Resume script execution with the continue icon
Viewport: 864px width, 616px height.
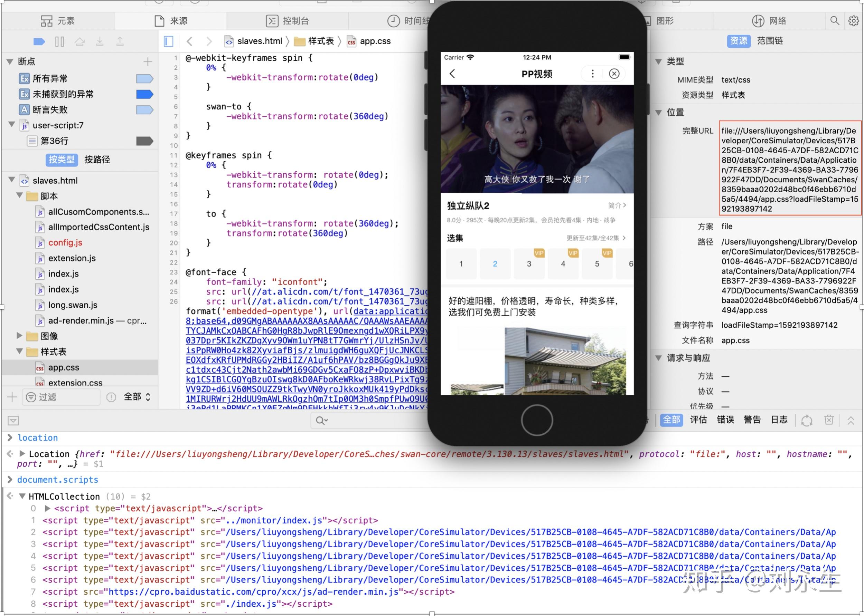[39, 41]
